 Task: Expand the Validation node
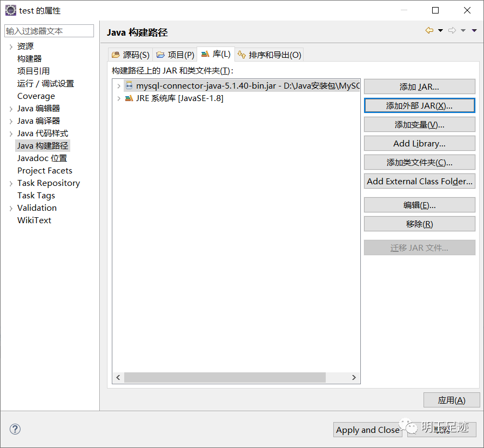(x=11, y=209)
